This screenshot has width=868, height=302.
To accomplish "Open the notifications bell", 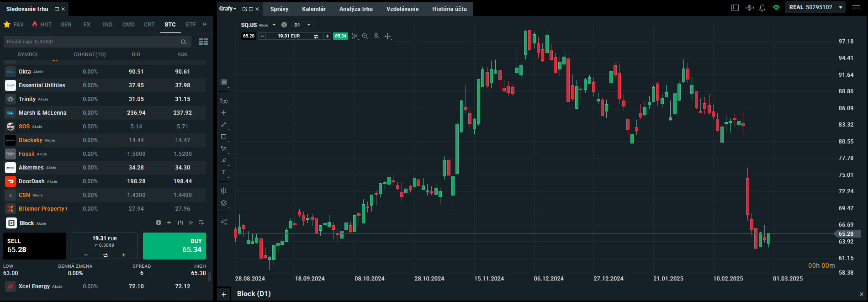I will point(762,8).
